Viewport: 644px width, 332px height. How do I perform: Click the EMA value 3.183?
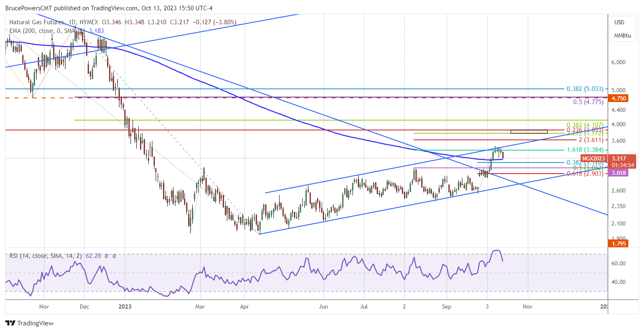coord(96,30)
